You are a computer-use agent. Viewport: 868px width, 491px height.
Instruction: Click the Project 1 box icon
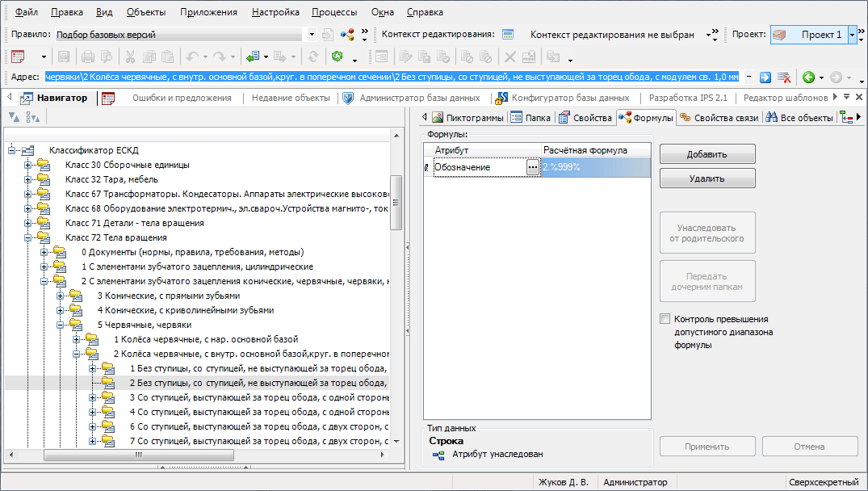click(780, 35)
